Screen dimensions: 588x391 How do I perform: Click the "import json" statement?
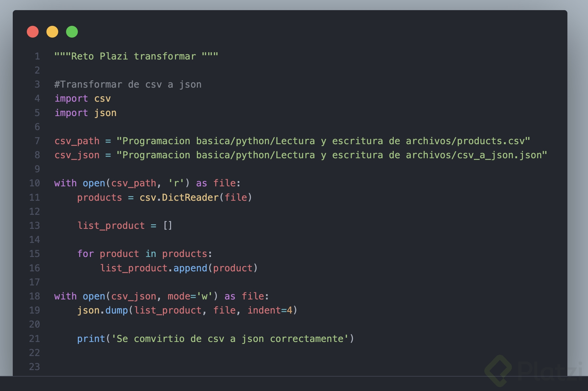[85, 113]
